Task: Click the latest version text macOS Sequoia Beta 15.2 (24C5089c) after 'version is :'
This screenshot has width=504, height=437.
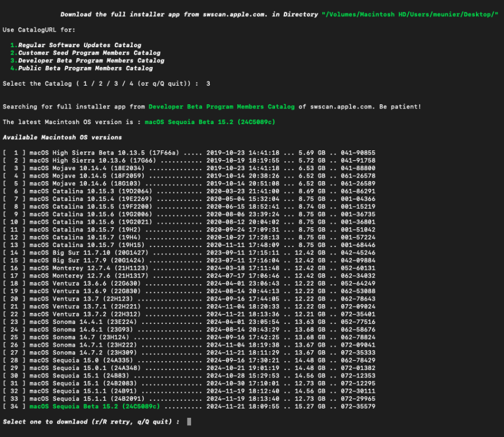Action: pos(210,122)
